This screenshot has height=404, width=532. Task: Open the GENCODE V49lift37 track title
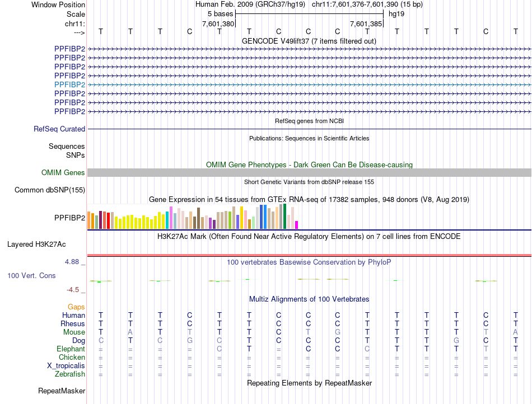pos(309,41)
